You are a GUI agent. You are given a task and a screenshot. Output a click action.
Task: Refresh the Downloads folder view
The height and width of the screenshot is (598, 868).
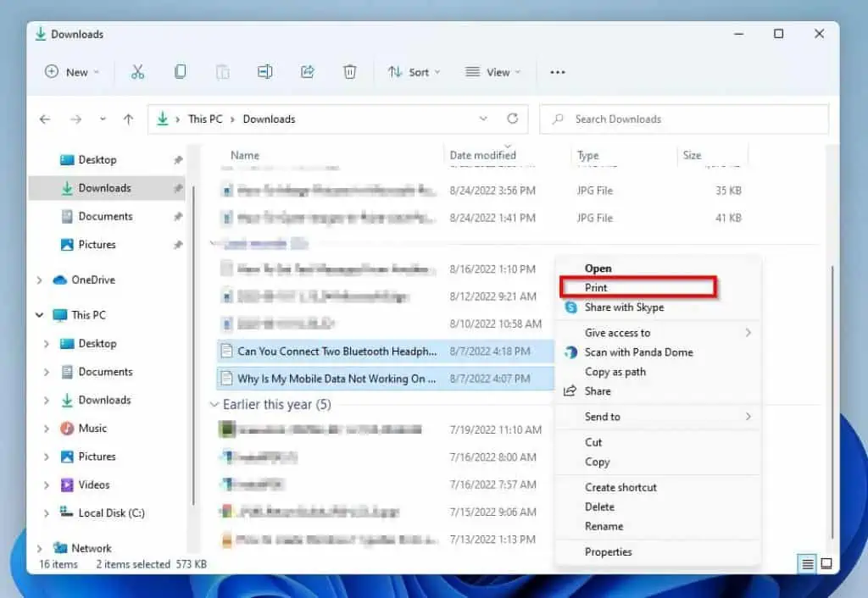click(x=513, y=119)
